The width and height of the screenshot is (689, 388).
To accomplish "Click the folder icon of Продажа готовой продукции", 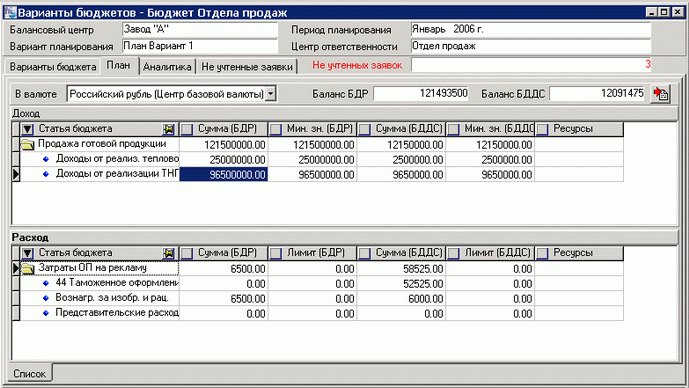I will tap(28, 145).
